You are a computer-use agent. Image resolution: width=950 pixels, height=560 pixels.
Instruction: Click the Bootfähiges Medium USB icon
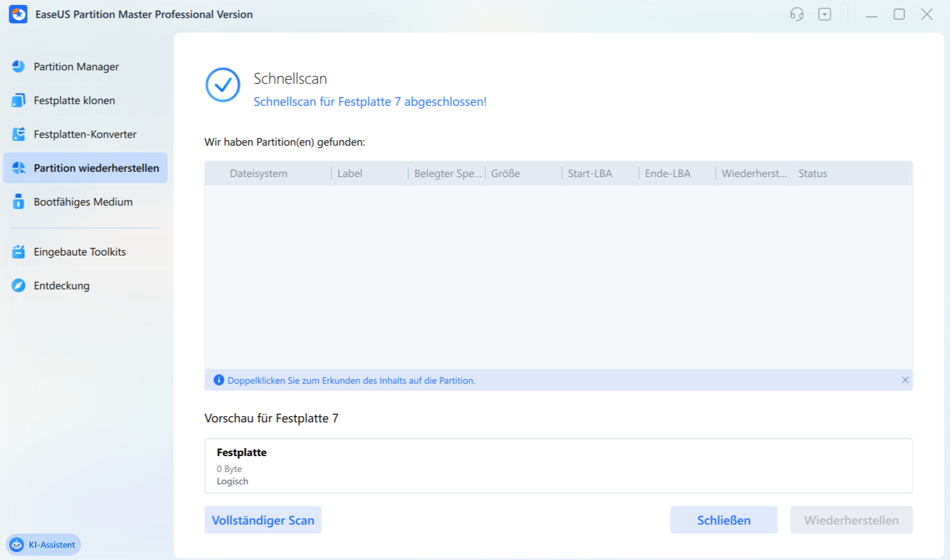18,202
